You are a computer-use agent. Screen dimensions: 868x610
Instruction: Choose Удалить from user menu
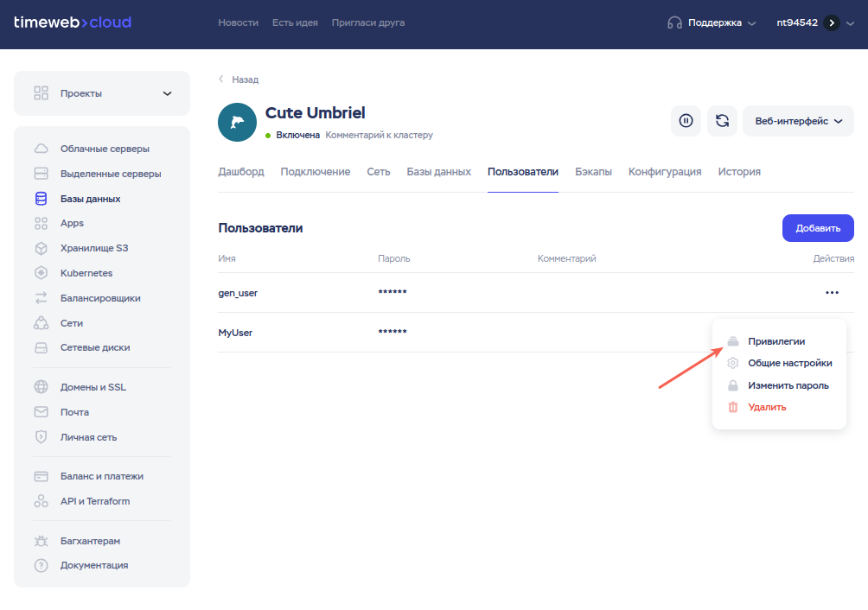tap(767, 407)
